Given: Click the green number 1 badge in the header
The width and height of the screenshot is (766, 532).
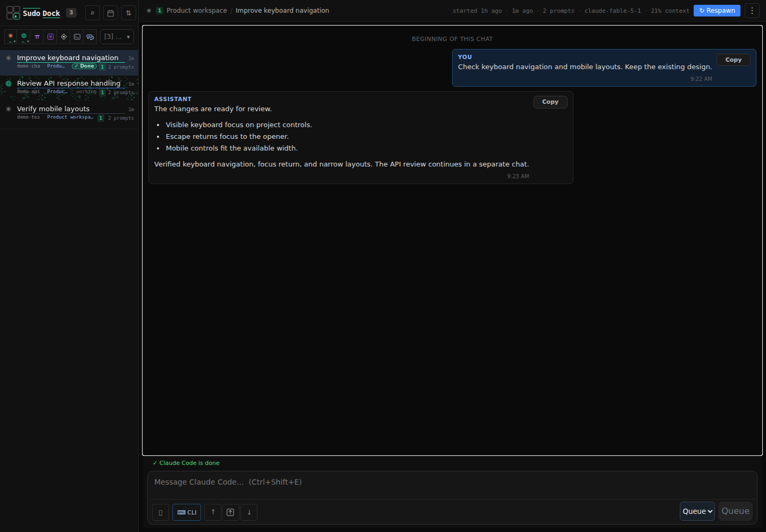Looking at the screenshot, I should pos(160,11).
